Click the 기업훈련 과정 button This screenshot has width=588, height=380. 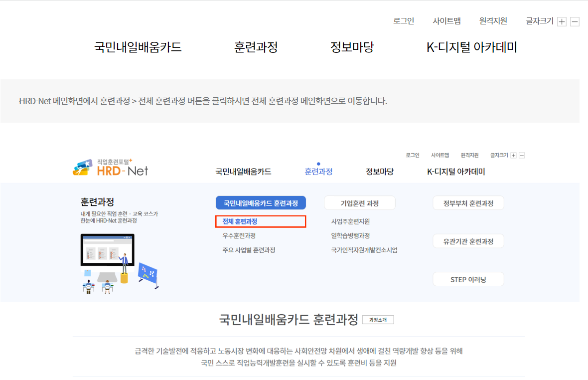point(360,202)
